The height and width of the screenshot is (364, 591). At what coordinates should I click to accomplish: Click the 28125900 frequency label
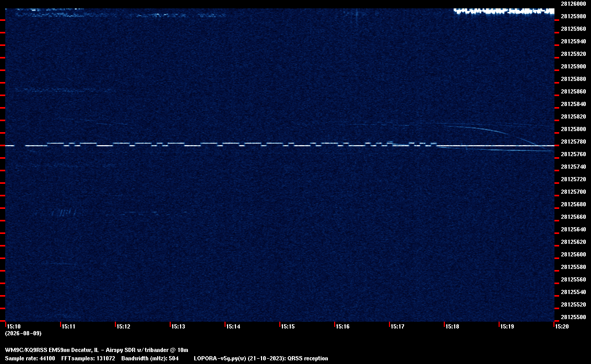(x=574, y=66)
